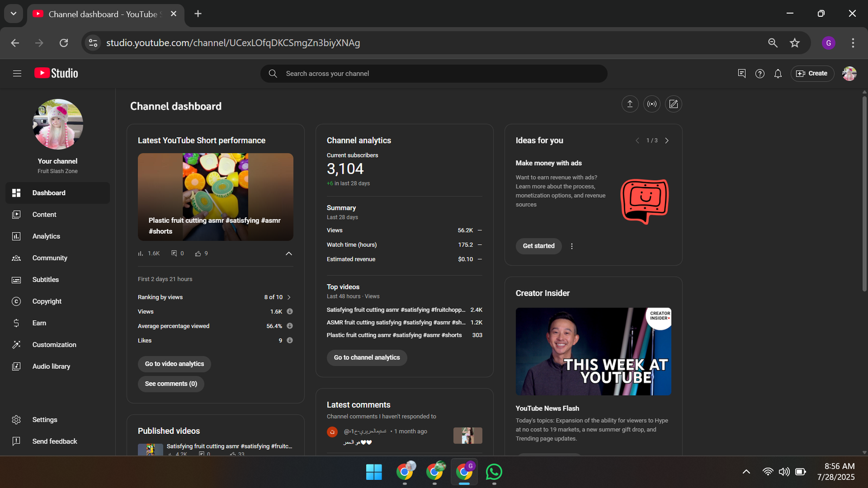The width and height of the screenshot is (868, 488).
Task: Click the Average percentage viewed indicator icon
Action: (x=290, y=326)
